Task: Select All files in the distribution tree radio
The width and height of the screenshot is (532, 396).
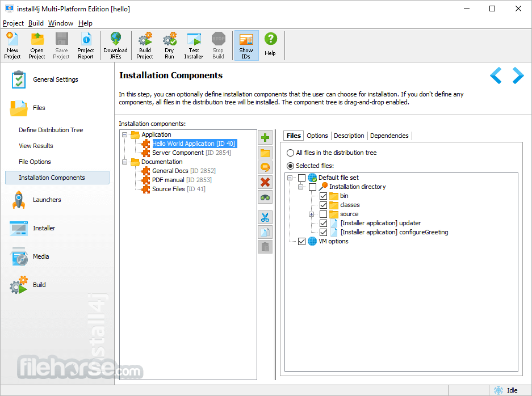Action: coord(291,153)
